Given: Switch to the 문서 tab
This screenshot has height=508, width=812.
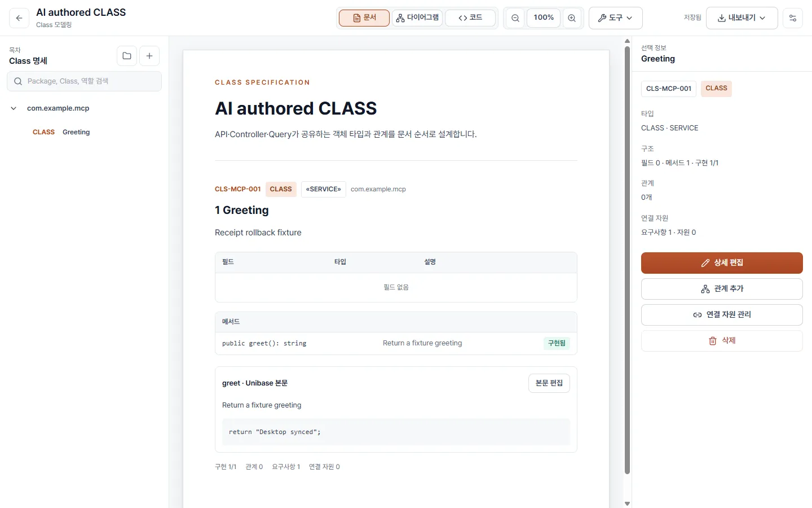Looking at the screenshot, I should tap(364, 18).
